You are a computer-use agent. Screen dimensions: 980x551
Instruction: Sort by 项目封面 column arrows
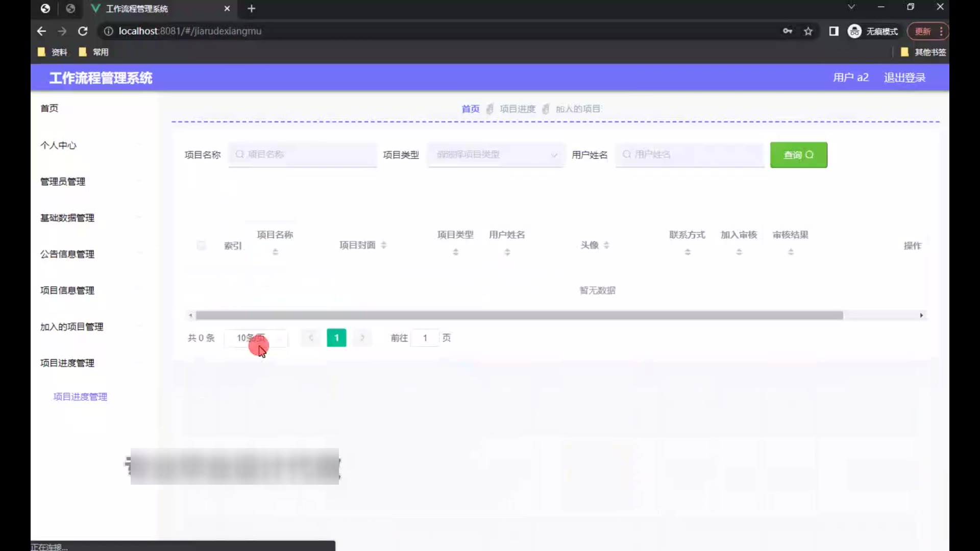tap(383, 245)
